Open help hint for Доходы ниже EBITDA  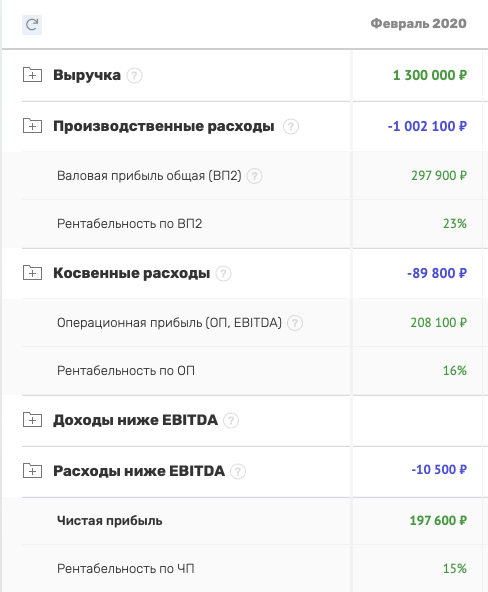[x=231, y=420]
